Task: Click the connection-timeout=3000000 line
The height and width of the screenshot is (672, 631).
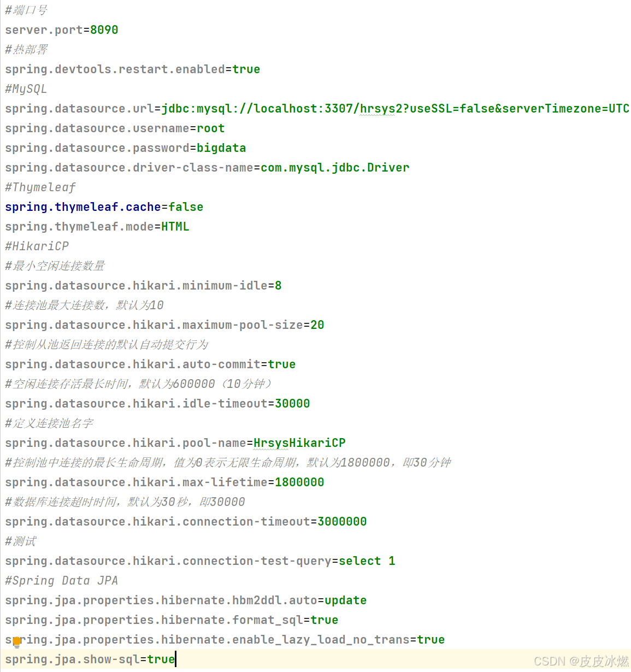Action: click(x=186, y=522)
